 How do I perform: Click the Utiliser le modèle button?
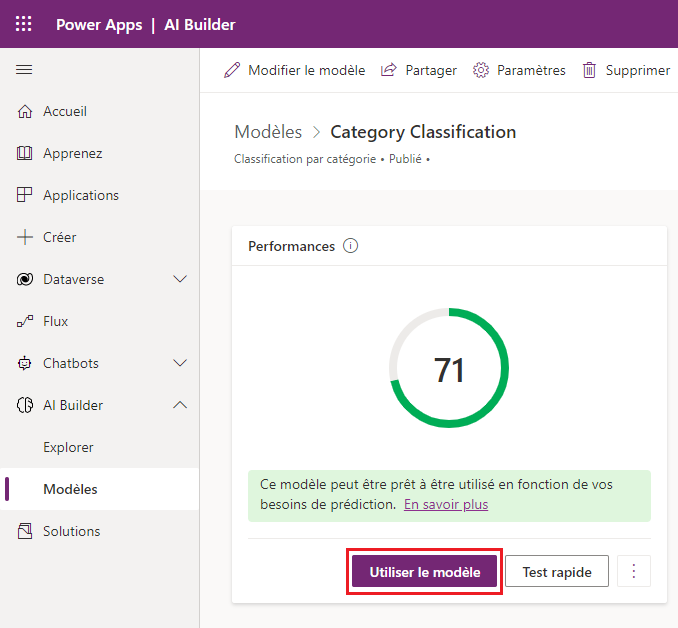(424, 571)
